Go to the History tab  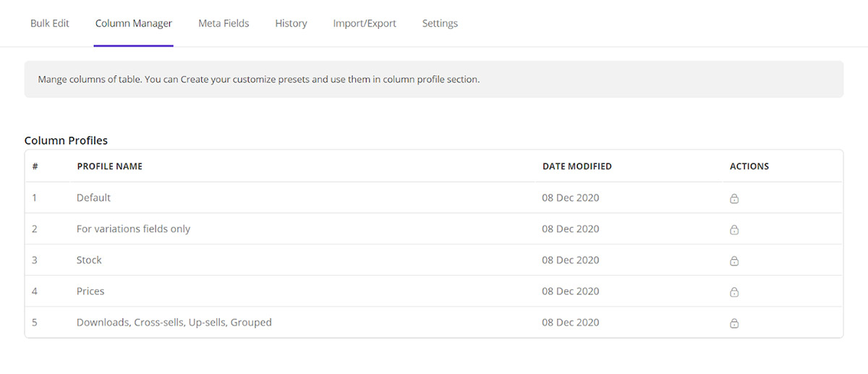point(291,23)
